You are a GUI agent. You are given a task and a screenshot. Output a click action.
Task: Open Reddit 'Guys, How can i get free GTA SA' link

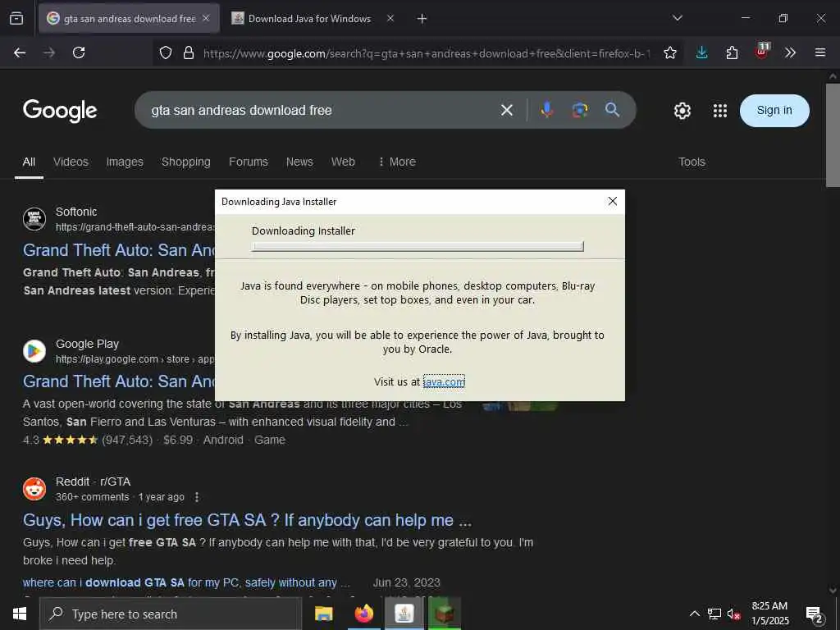(248, 520)
